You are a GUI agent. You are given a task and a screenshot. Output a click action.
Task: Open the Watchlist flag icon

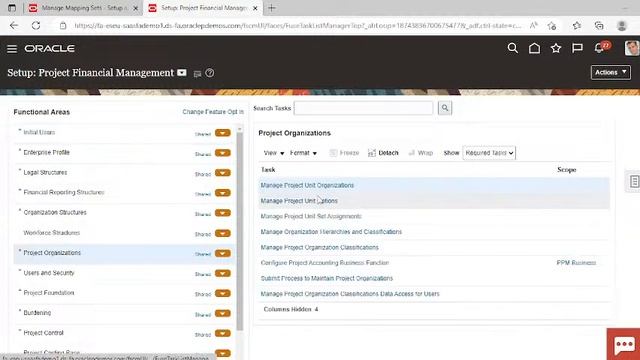pyautogui.click(x=577, y=48)
